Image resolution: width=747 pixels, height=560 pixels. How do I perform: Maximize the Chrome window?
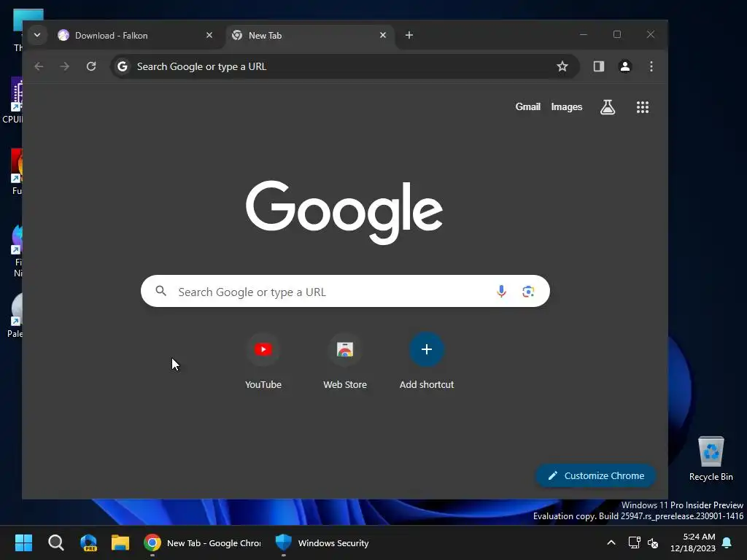[617, 34]
